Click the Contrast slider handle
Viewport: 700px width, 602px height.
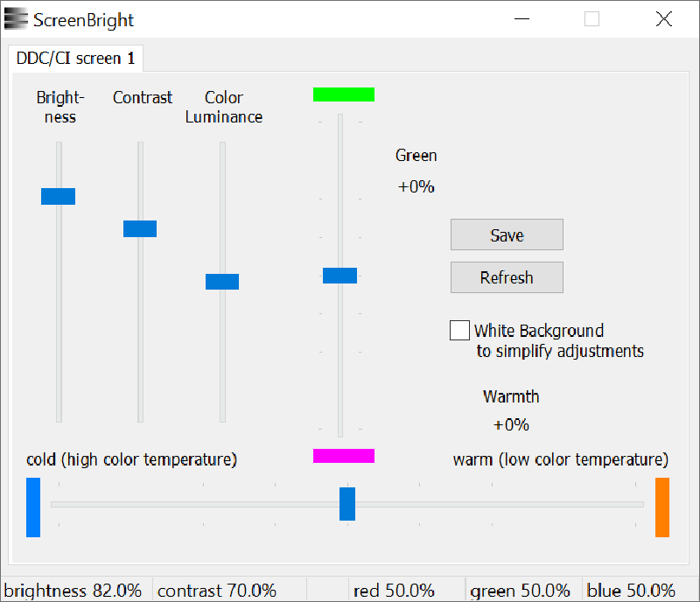(x=141, y=227)
